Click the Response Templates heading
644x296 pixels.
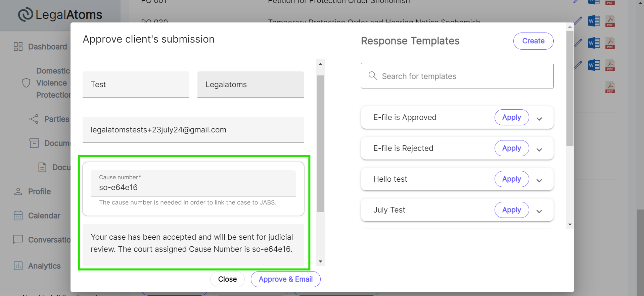410,41
